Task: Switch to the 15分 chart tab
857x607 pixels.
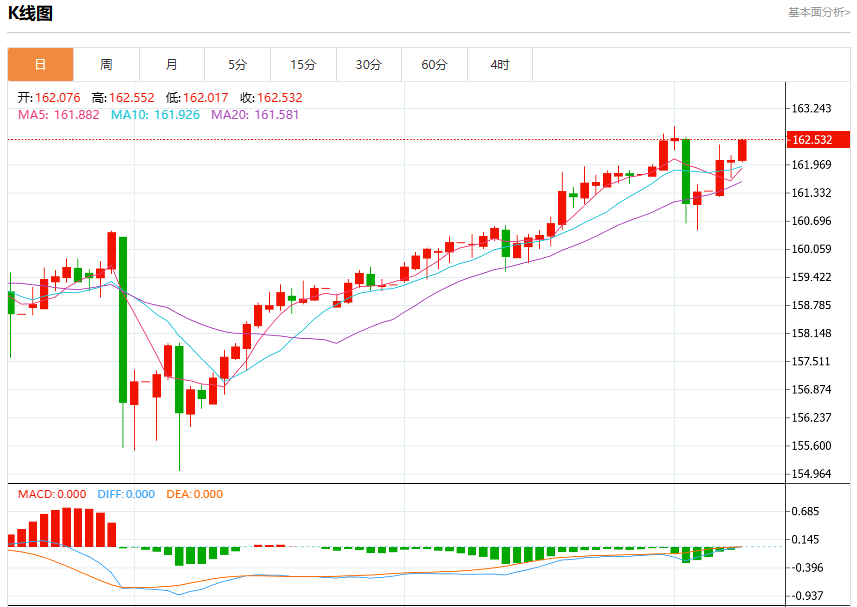Action: tap(303, 64)
